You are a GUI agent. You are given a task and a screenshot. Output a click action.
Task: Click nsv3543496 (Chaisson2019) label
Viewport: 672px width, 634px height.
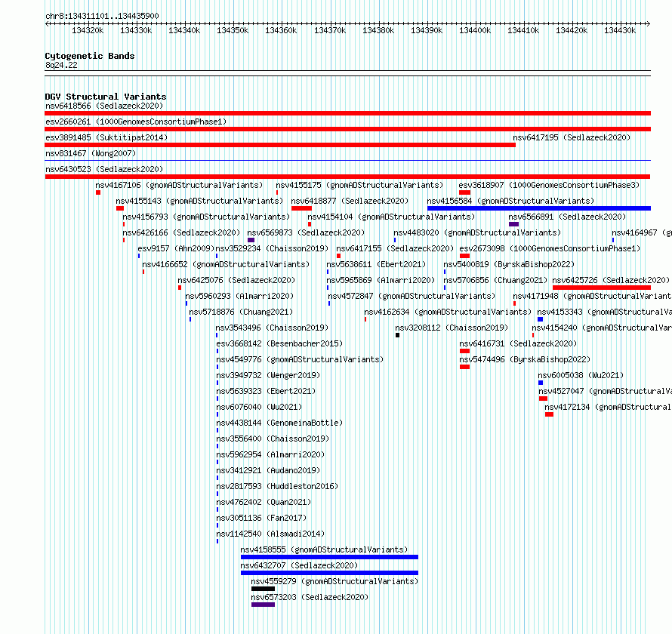(272, 328)
